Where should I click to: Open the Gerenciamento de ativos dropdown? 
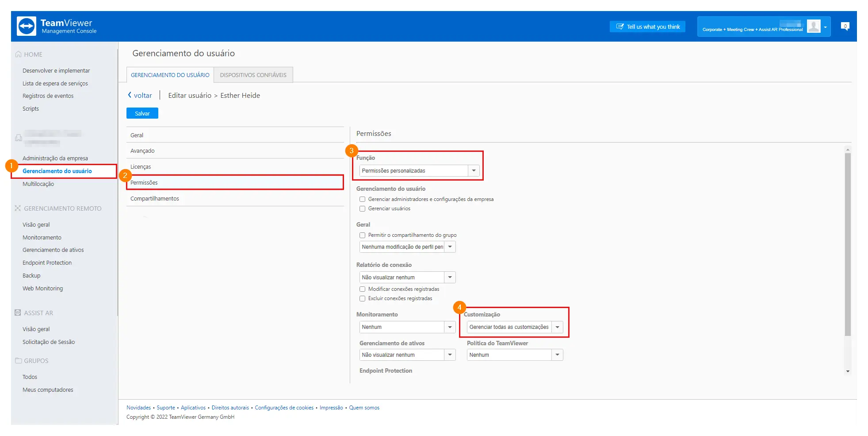(407, 355)
